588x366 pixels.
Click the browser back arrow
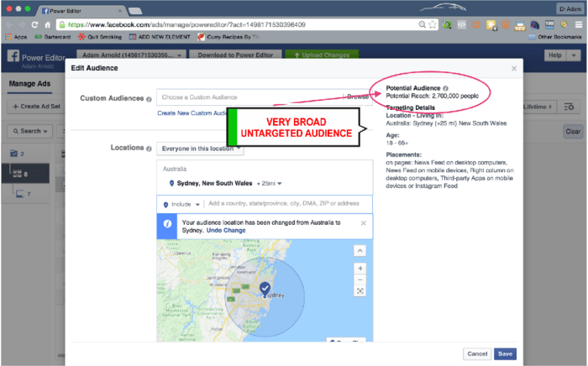tap(10, 24)
